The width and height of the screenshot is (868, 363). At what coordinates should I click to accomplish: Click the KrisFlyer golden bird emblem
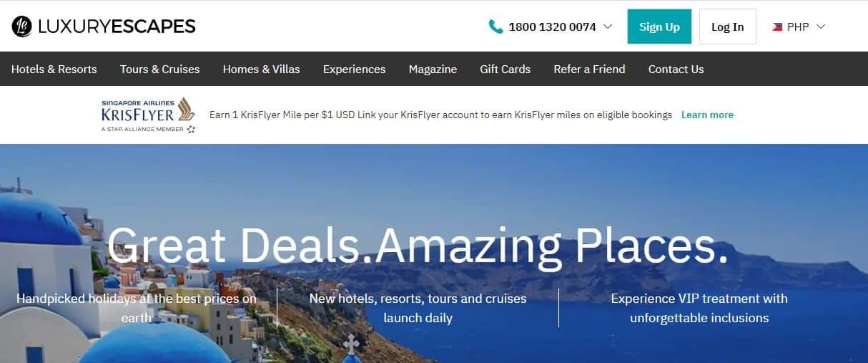186,110
